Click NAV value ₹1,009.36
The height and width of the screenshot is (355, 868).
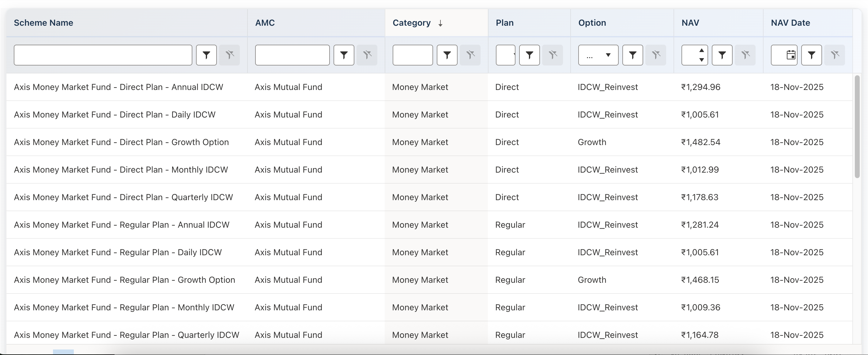coord(700,308)
